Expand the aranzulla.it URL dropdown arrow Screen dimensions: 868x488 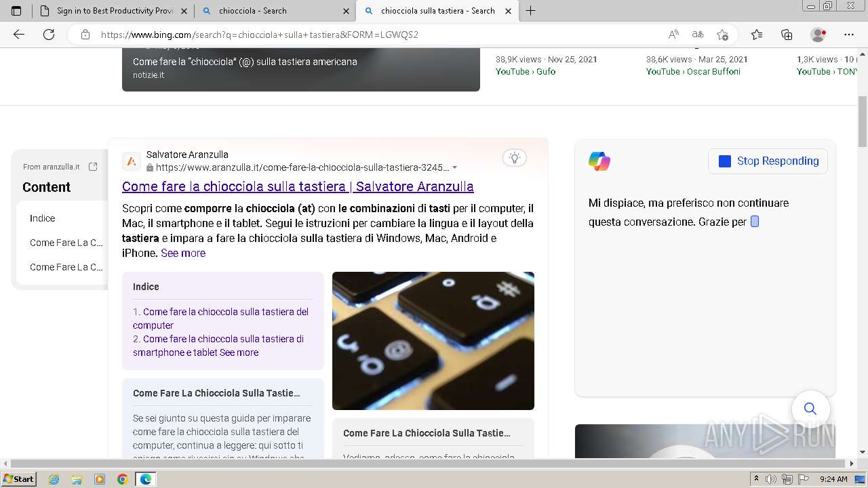coord(454,167)
